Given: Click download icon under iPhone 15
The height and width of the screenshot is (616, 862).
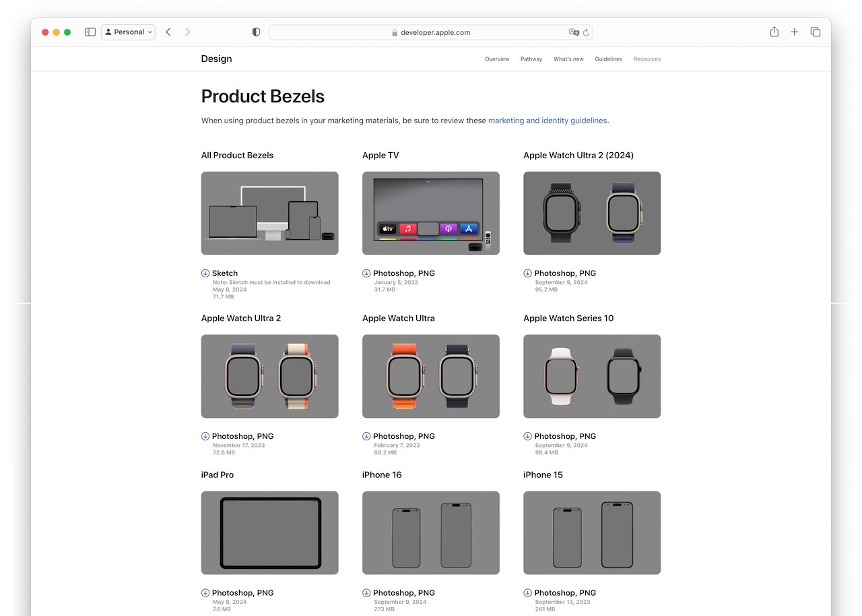Looking at the screenshot, I should [x=527, y=593].
